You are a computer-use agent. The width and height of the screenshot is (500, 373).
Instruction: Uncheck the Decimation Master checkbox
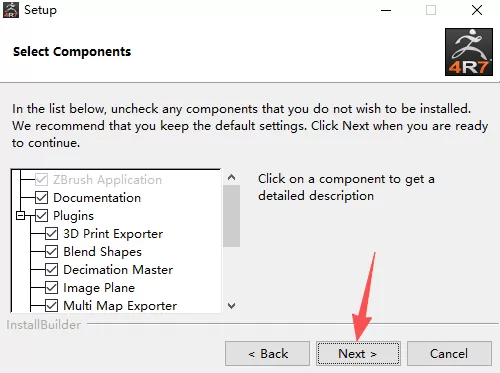pos(51,270)
